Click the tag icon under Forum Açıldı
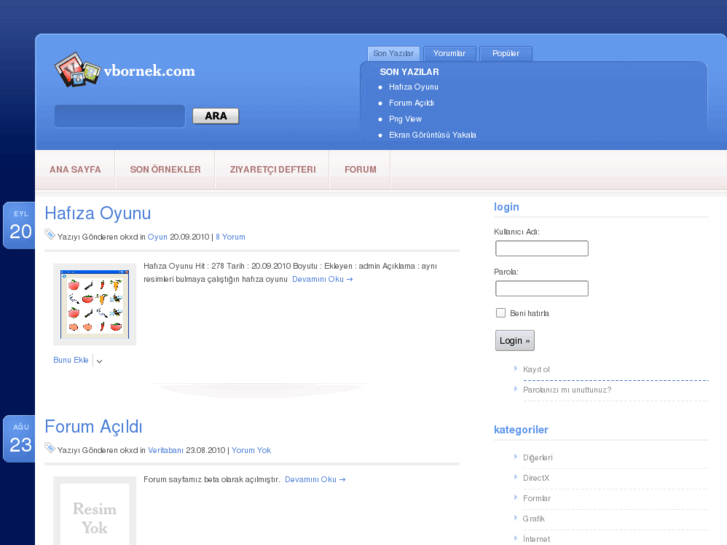This screenshot has height=545, width=727. [x=50, y=448]
